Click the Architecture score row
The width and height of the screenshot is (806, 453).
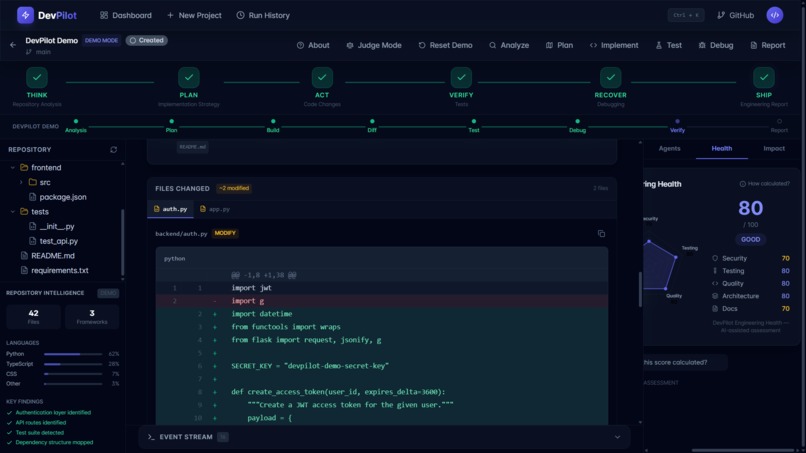(750, 296)
